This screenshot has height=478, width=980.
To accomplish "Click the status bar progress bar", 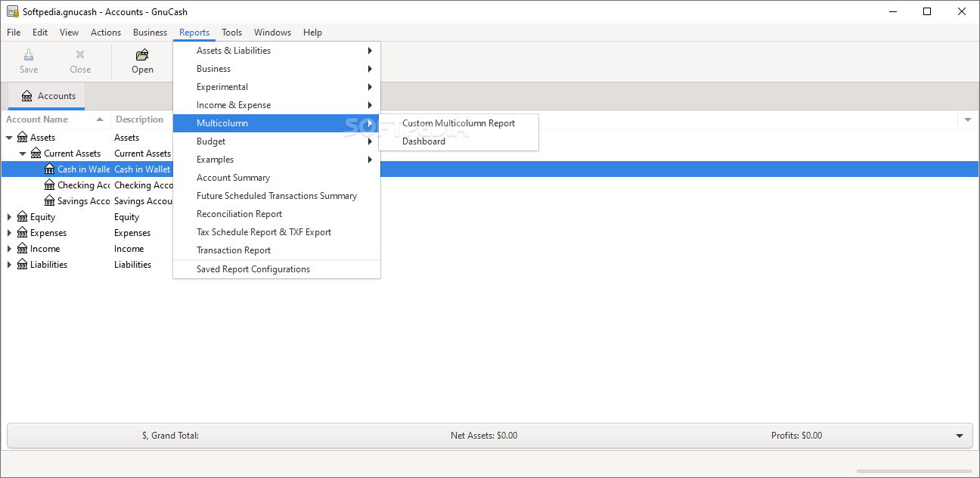I will click(x=914, y=470).
